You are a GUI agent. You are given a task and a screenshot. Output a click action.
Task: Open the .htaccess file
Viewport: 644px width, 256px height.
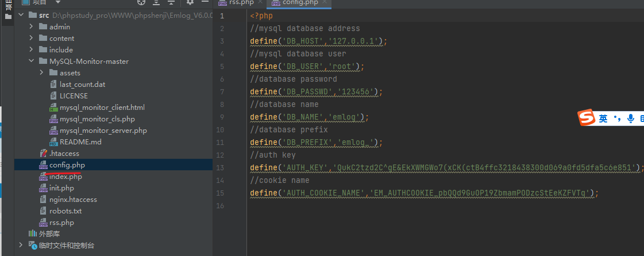(65, 154)
